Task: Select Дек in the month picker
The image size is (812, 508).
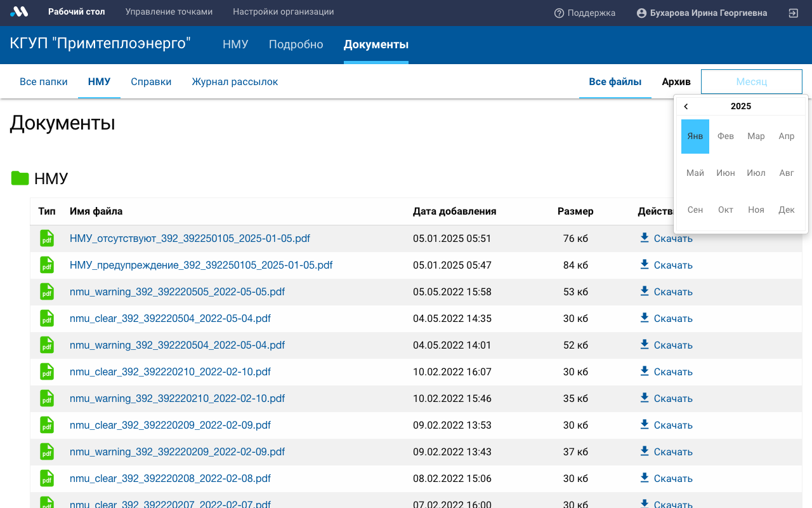Action: pyautogui.click(x=787, y=210)
